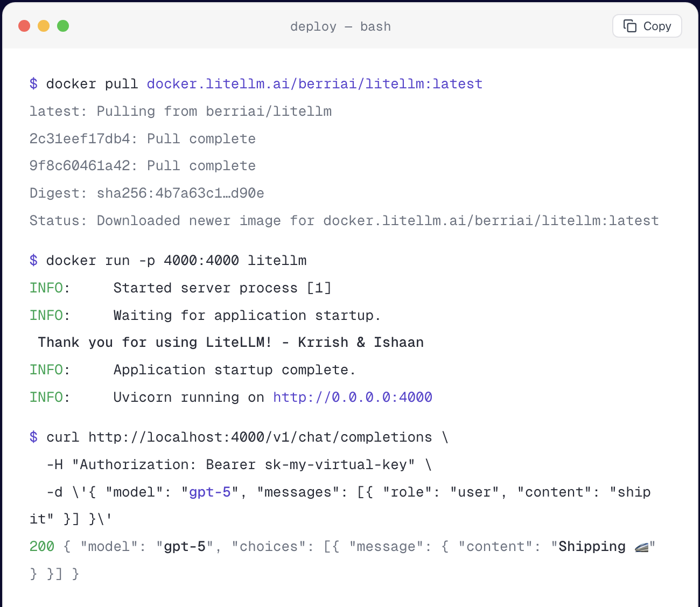Click the prompt symbol before docker run

coord(33,261)
